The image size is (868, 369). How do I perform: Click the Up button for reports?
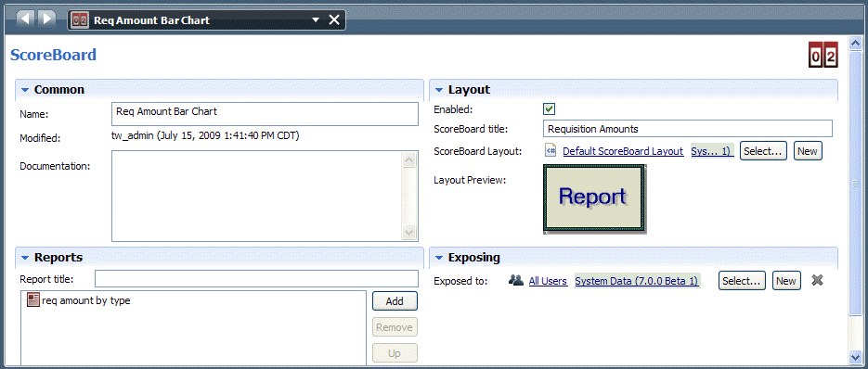pyautogui.click(x=395, y=353)
